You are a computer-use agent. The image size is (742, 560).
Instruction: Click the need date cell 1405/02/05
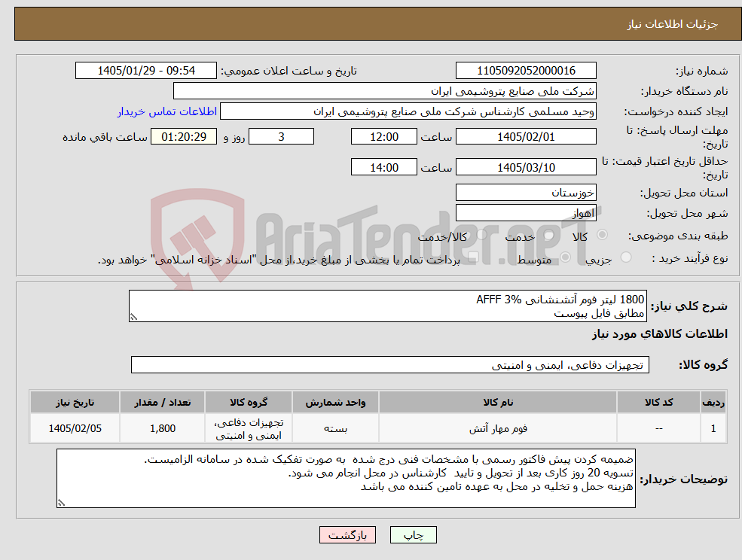[x=75, y=428]
